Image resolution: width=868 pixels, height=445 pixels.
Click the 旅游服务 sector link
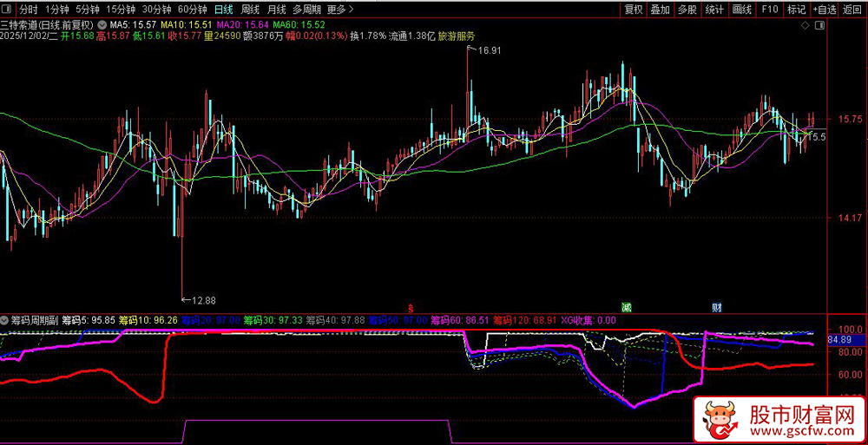tap(457, 36)
